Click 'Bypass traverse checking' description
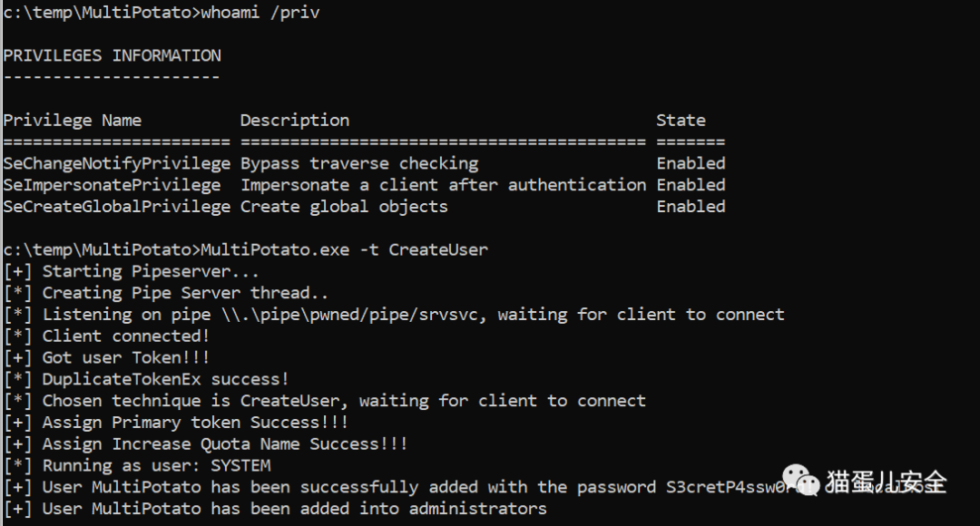This screenshot has height=526, width=980. point(359,163)
